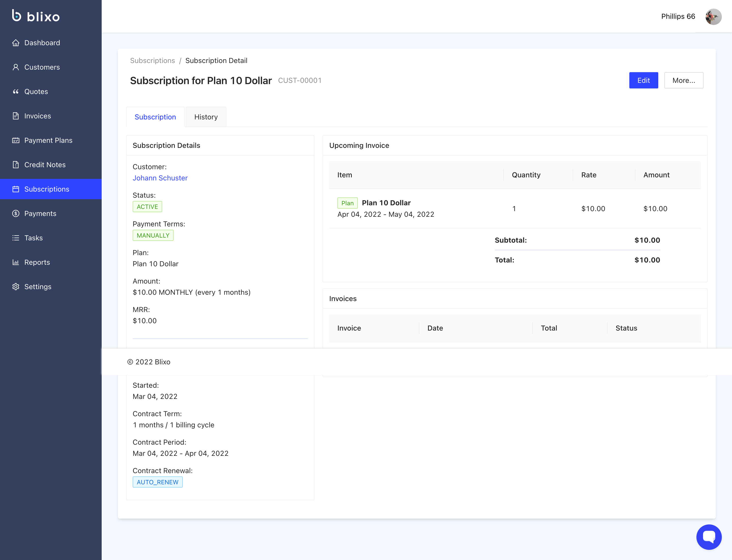The width and height of the screenshot is (732, 560).
Task: Click the blue Edit button
Action: (643, 80)
